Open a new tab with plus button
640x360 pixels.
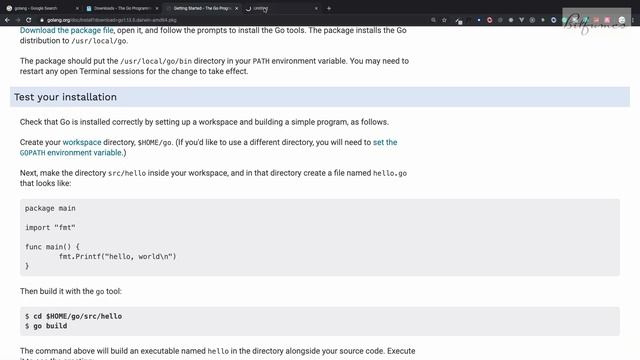(x=329, y=8)
